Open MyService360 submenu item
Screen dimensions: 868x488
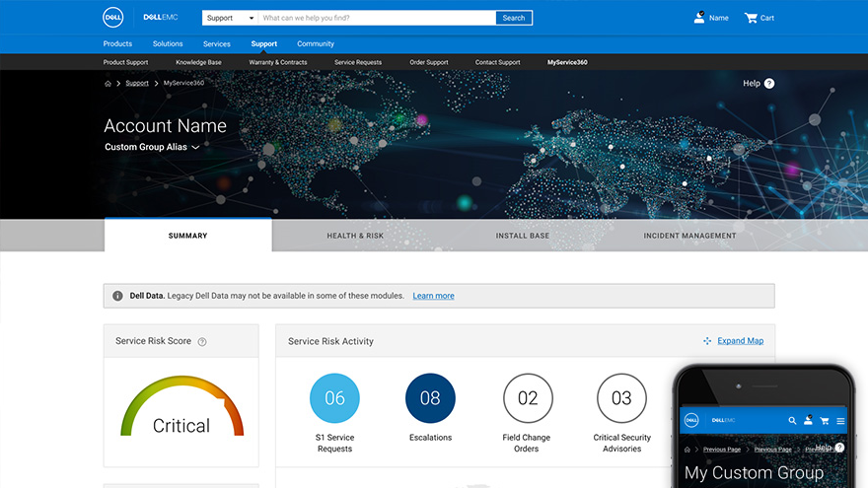567,62
